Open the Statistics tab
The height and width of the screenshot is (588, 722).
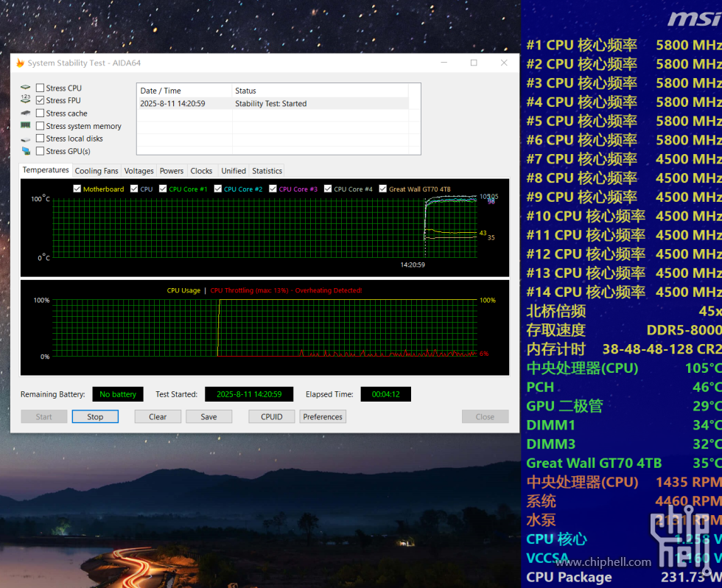(267, 171)
